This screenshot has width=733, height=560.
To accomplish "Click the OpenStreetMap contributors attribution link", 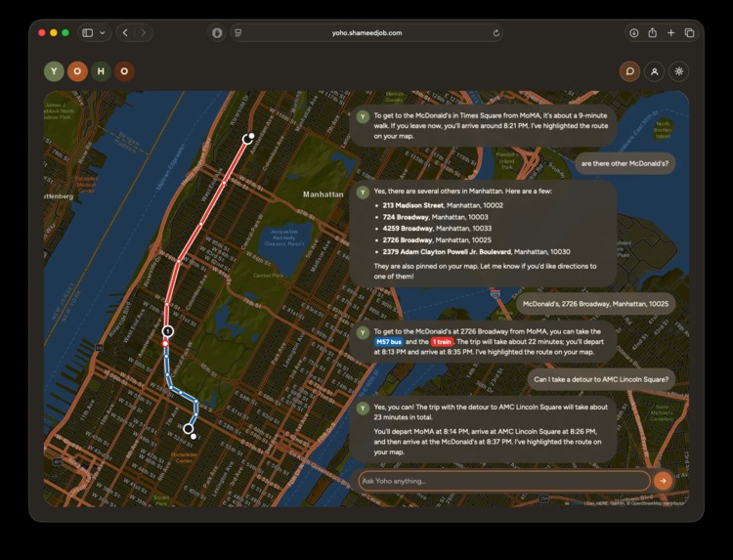I will pyautogui.click(x=658, y=503).
